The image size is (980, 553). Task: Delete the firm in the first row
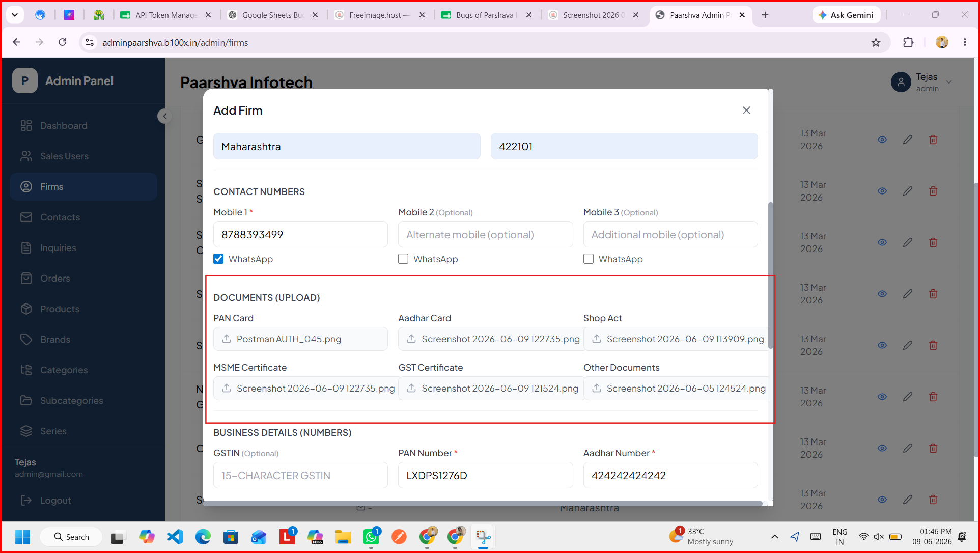click(933, 140)
